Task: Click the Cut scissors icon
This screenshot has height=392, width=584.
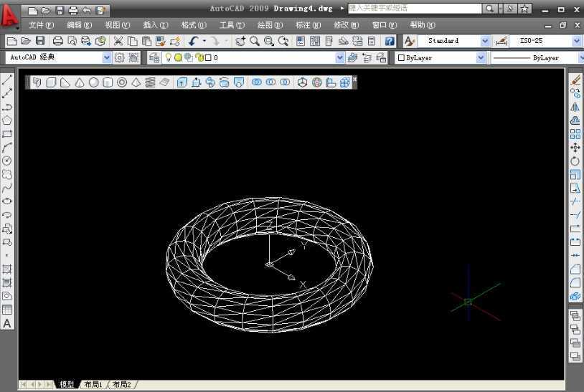Action: point(118,41)
